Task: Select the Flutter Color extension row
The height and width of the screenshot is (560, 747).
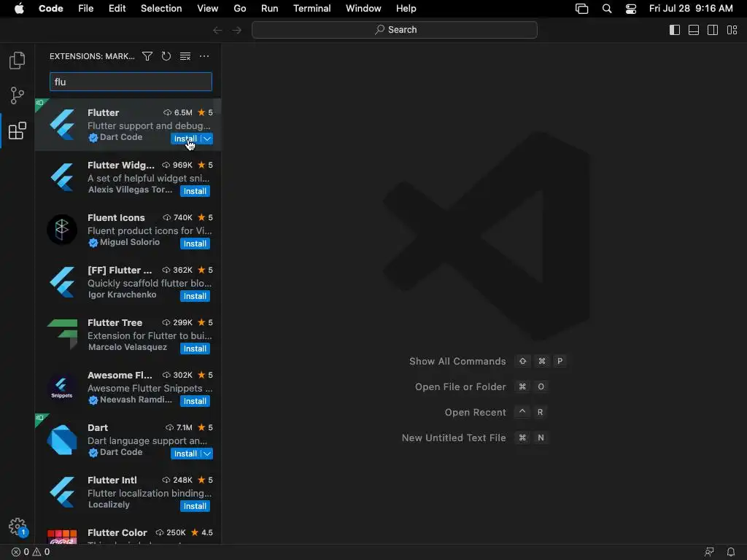Action: 128,533
